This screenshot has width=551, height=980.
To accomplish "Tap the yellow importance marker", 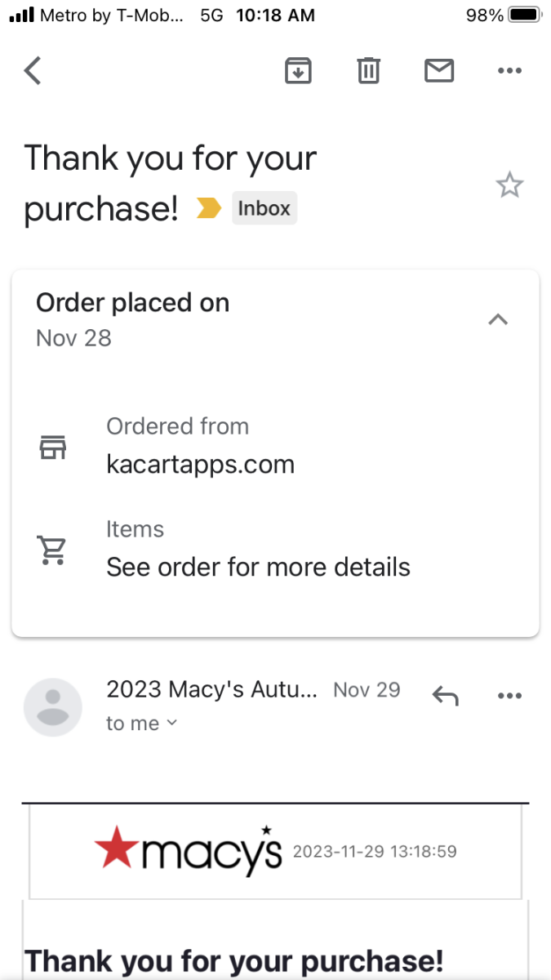I will pos(209,209).
